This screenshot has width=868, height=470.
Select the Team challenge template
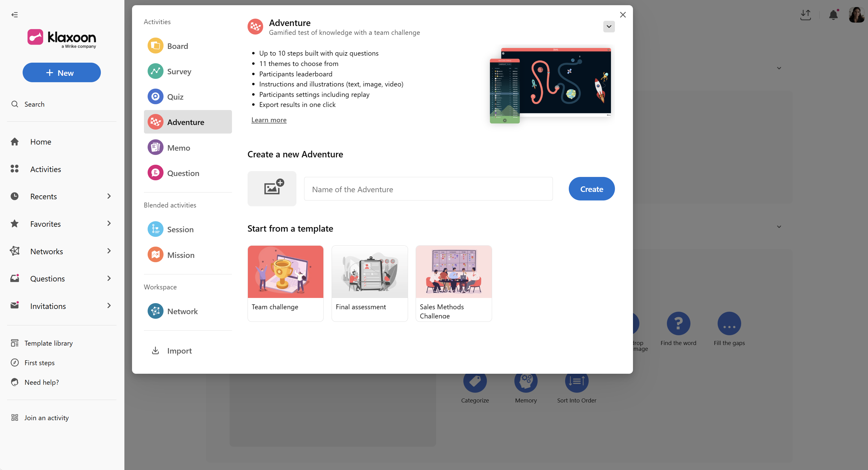click(285, 283)
